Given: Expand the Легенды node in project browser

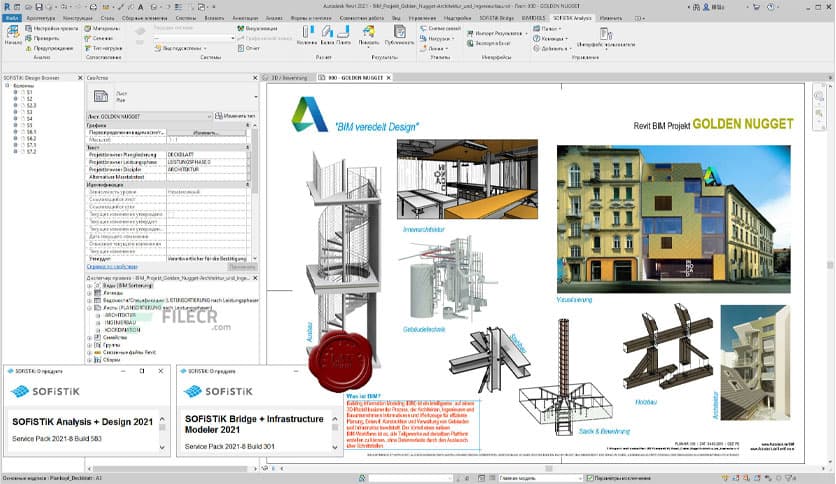Looking at the screenshot, I should coord(90,293).
